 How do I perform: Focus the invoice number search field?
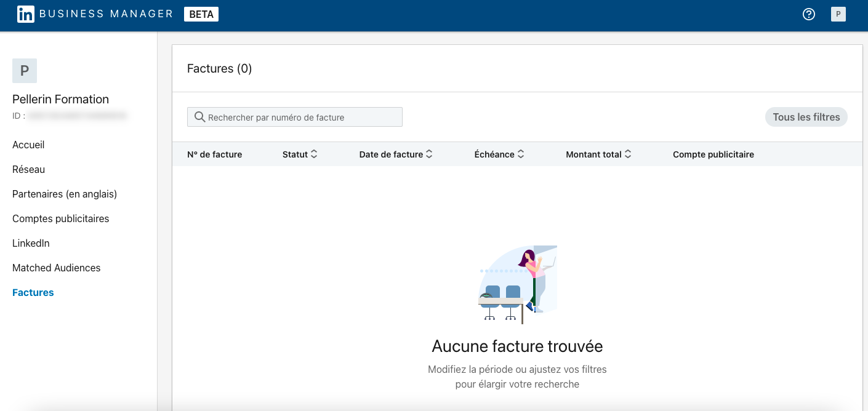(x=302, y=117)
